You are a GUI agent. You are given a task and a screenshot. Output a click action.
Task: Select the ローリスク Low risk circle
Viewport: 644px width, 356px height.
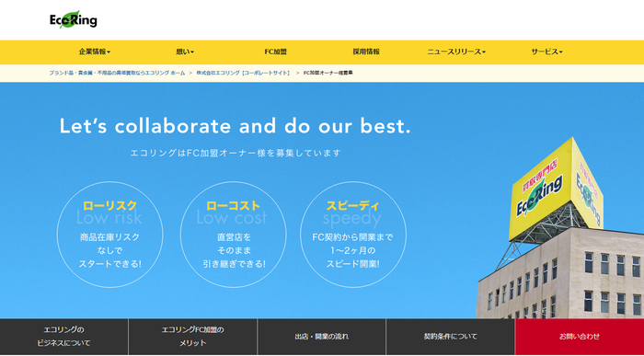[x=109, y=235]
